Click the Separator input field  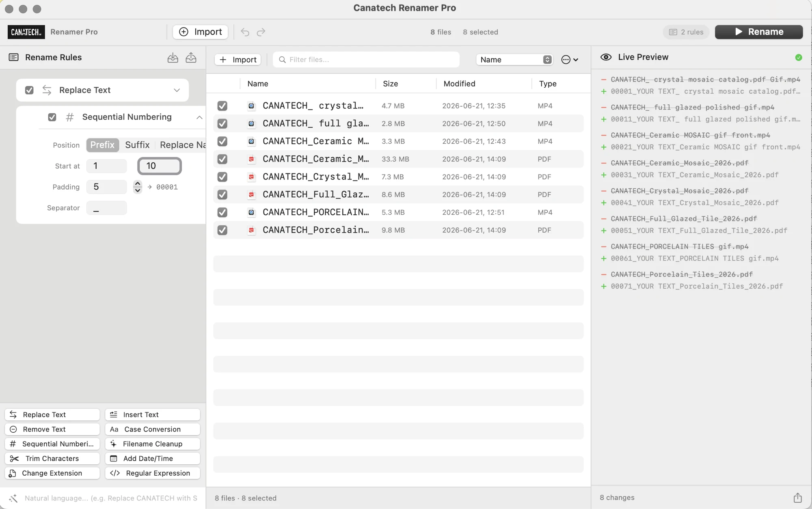pyautogui.click(x=106, y=208)
